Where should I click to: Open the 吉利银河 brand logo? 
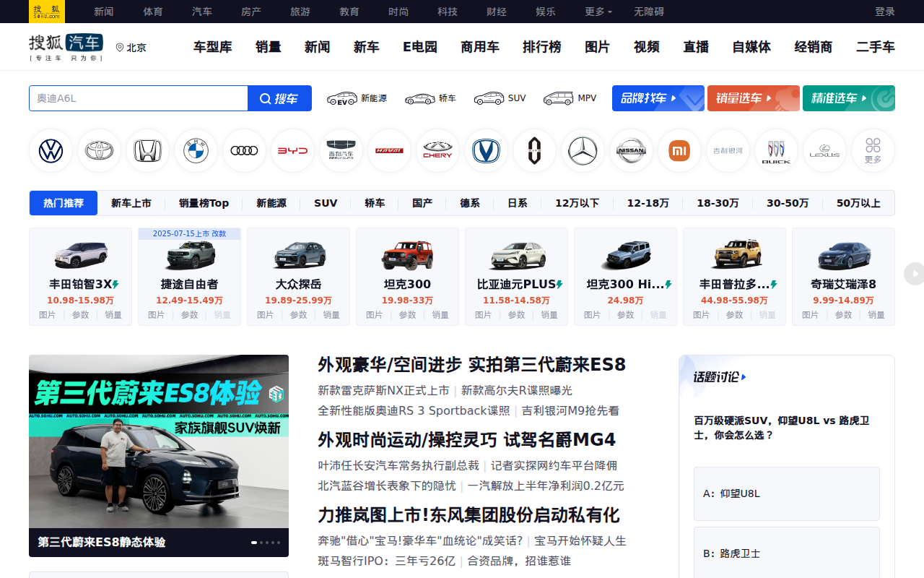728,151
